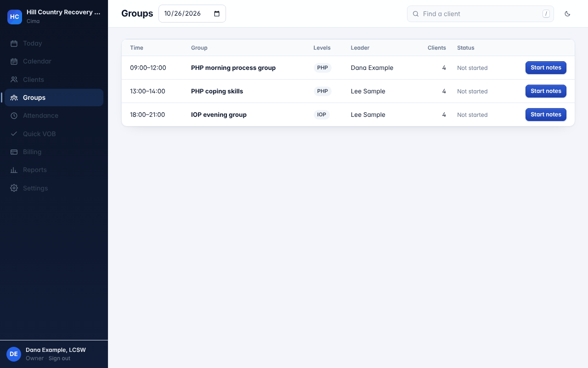Click the Leader column header
Screen dimensions: 588x368
[360, 48]
